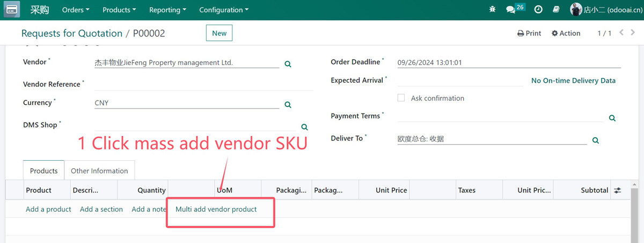Click the app home menu icon
644x243 pixels.
(12, 10)
